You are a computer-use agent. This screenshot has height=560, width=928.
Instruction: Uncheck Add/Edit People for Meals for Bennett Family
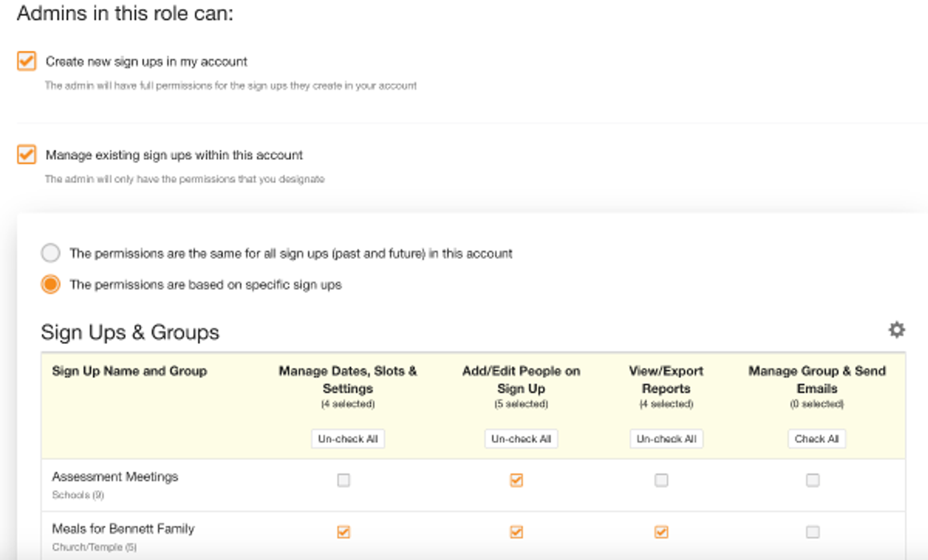[516, 532]
